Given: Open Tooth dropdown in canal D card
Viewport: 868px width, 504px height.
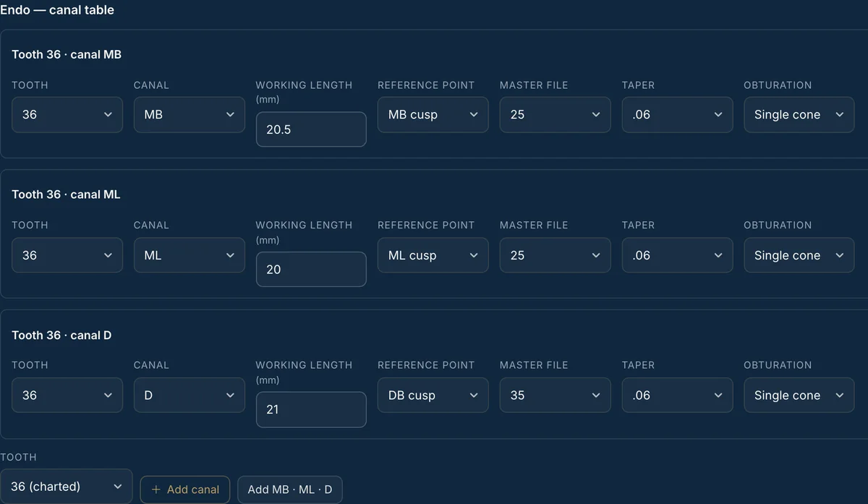Looking at the screenshot, I should [x=67, y=395].
